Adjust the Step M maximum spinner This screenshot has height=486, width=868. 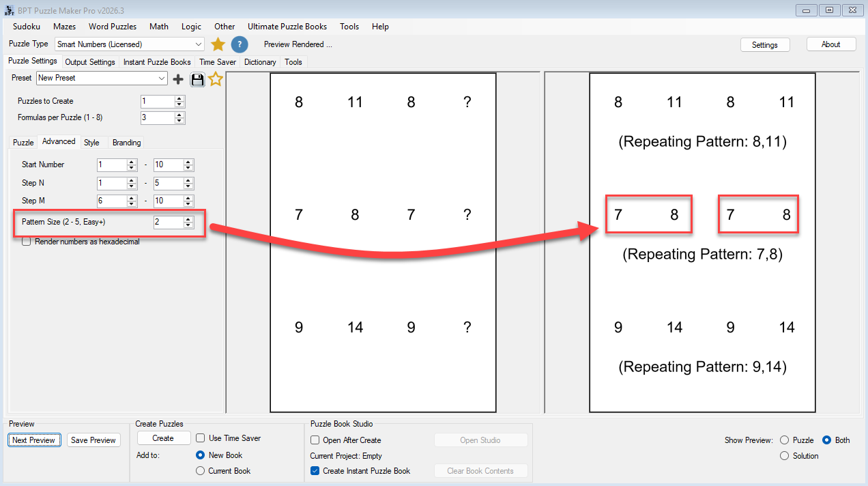188,201
